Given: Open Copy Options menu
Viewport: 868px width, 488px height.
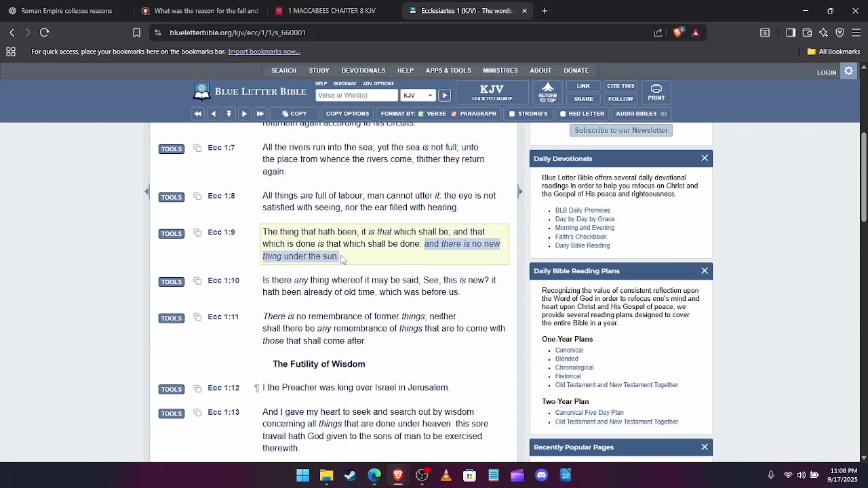Looking at the screenshot, I should 347,114.
